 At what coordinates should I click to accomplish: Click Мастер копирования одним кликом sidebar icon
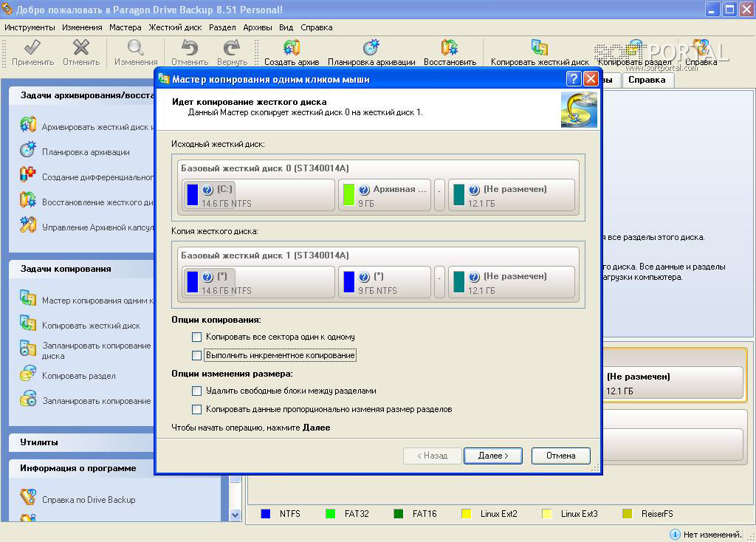(28, 298)
